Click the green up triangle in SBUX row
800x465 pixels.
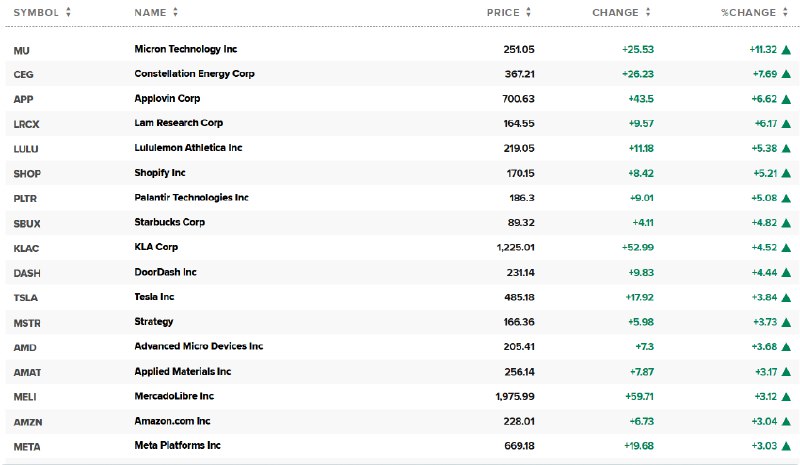tap(786, 223)
